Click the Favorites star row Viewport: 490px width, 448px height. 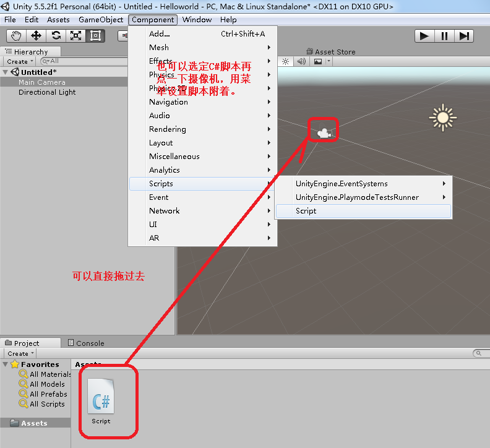35,364
